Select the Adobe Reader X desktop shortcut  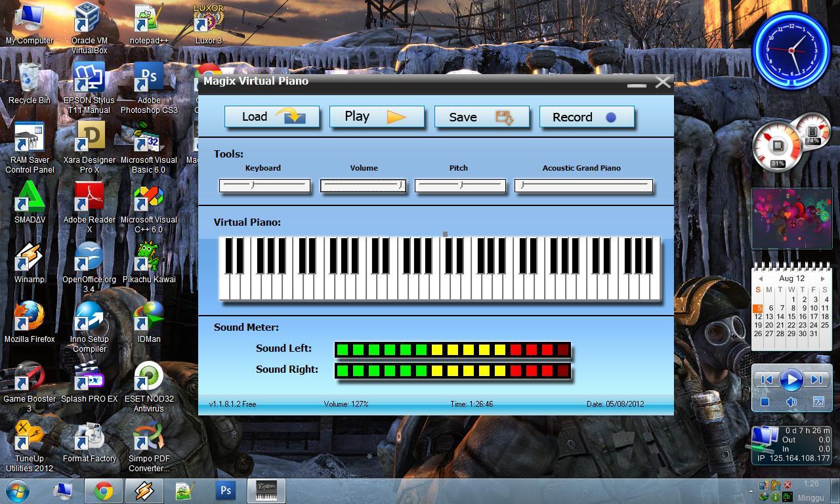89,207
